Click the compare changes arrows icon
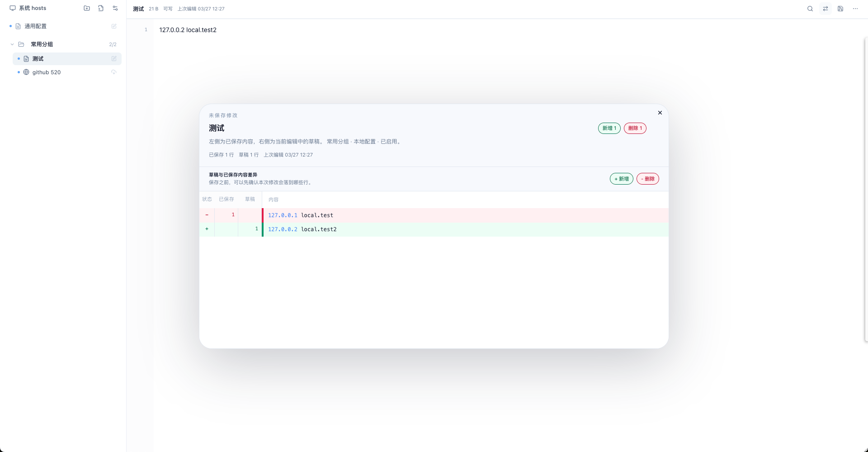The image size is (868, 452). tap(826, 9)
